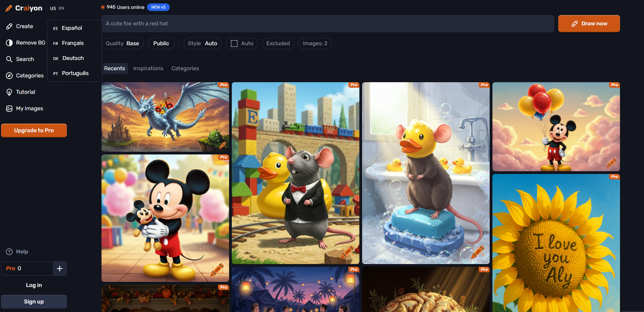Open the I love you Aly sunflower image

(556, 243)
